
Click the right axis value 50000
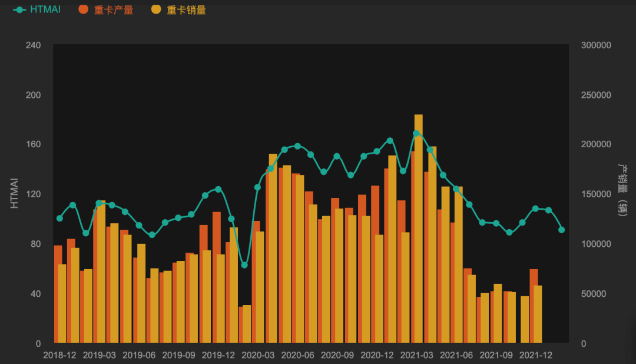pyautogui.click(x=594, y=294)
